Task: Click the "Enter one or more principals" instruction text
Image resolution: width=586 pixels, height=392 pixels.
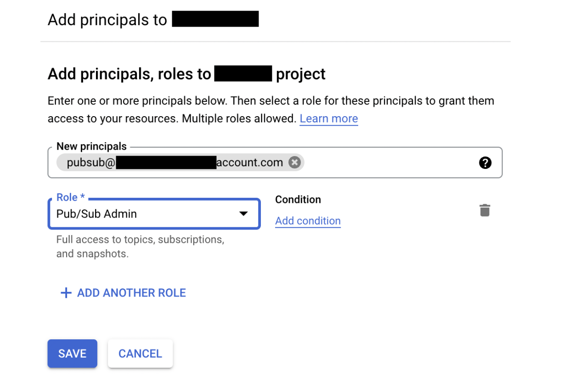Action: (x=270, y=101)
